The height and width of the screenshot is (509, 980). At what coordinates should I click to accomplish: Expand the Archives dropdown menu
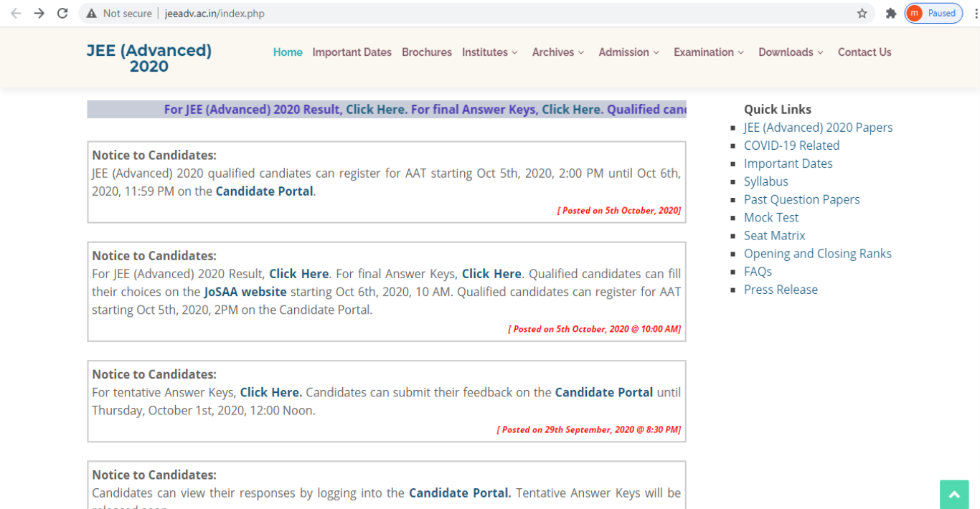pos(557,52)
